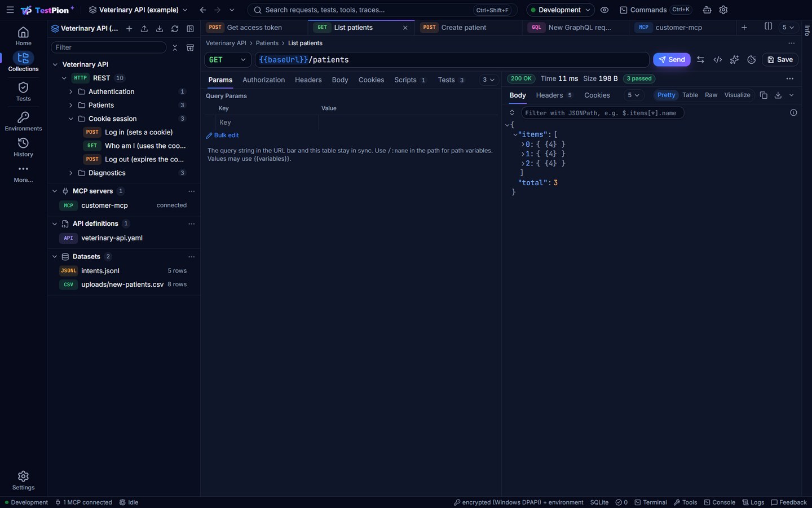Focus the collection Filter field
The width and height of the screenshot is (812, 508).
tap(109, 47)
